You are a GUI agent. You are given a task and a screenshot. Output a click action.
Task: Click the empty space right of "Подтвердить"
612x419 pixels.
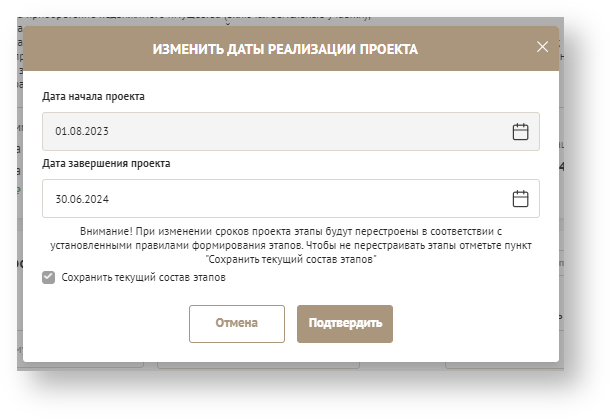coord(470,323)
